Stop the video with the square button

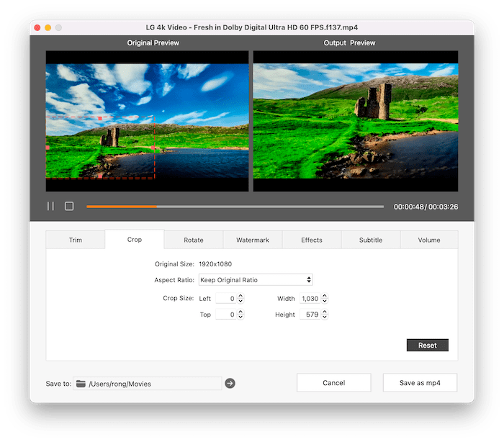(x=69, y=207)
